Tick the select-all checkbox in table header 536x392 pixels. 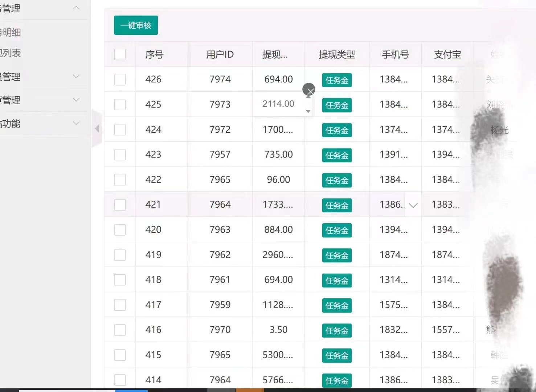pyautogui.click(x=120, y=54)
